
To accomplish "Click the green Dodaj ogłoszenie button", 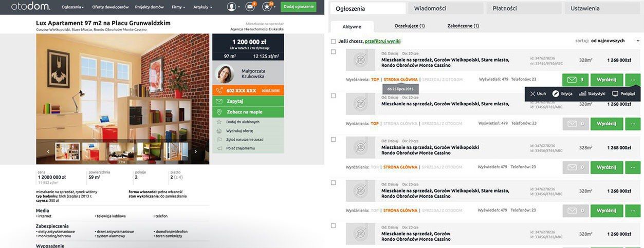I will coord(299,7).
